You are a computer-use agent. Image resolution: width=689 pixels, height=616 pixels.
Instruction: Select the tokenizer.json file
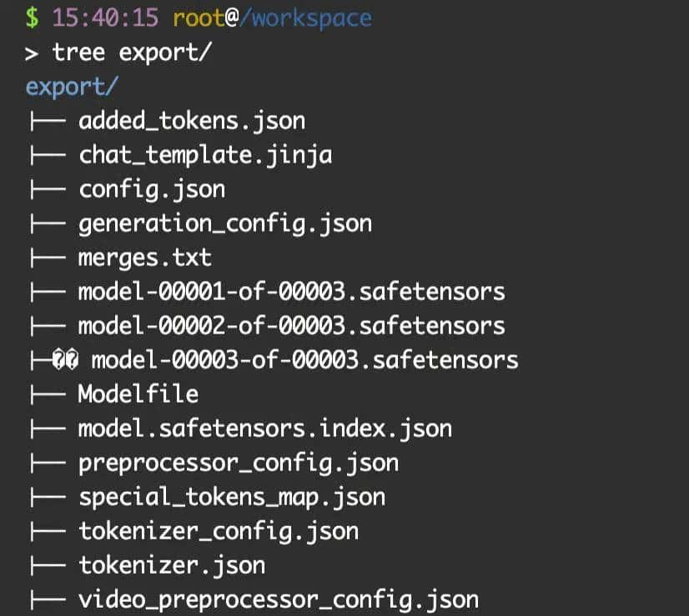[x=172, y=565]
